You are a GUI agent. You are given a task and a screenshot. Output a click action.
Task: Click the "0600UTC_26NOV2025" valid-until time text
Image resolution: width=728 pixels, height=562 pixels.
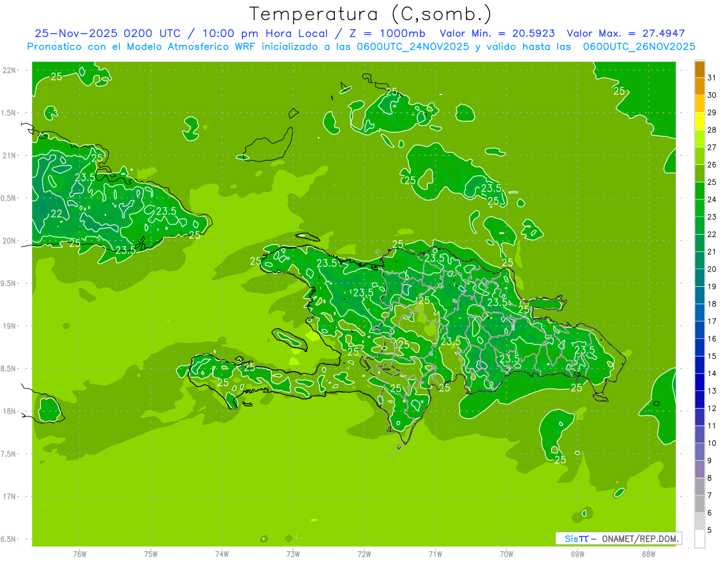point(639,47)
